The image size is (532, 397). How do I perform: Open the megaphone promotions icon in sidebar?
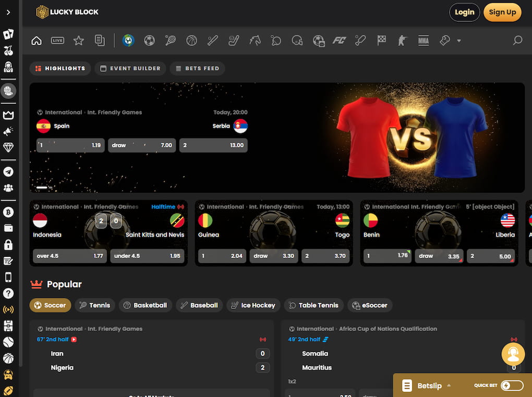tap(8, 131)
